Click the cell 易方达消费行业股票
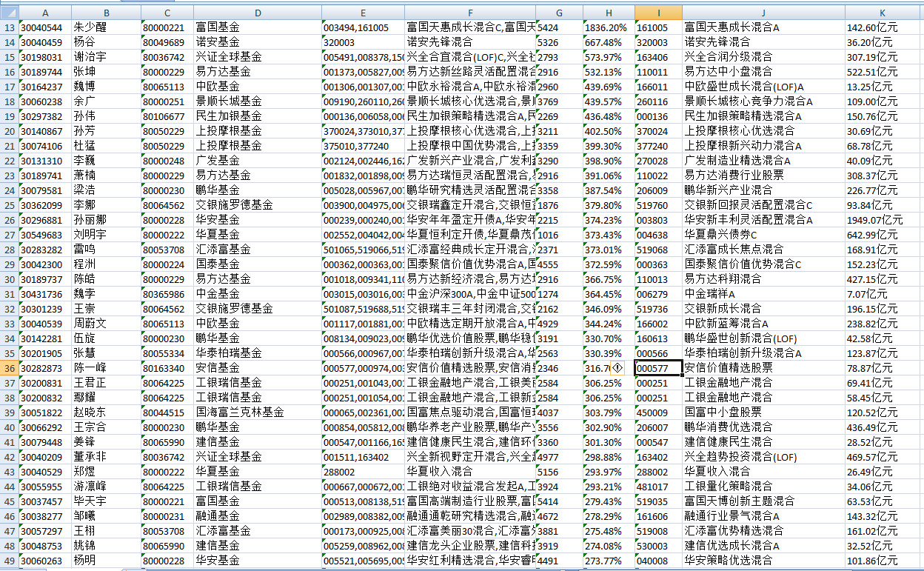This screenshot has width=924, height=571. 763,176
